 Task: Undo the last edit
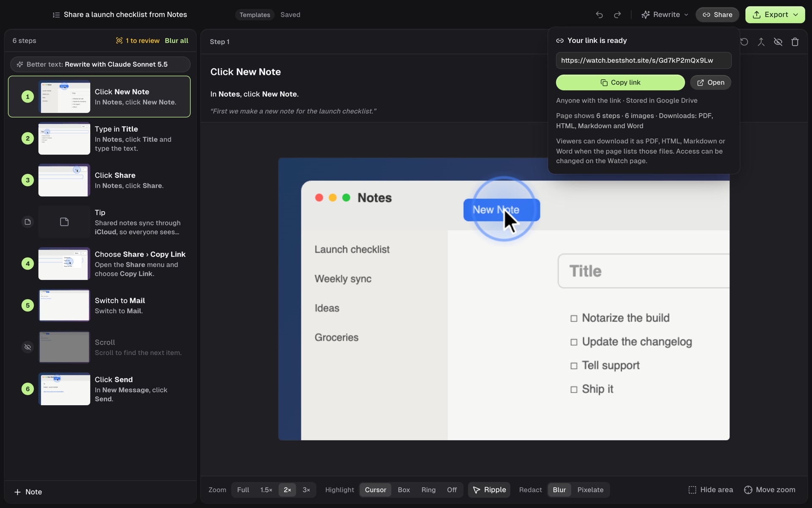[x=599, y=15]
